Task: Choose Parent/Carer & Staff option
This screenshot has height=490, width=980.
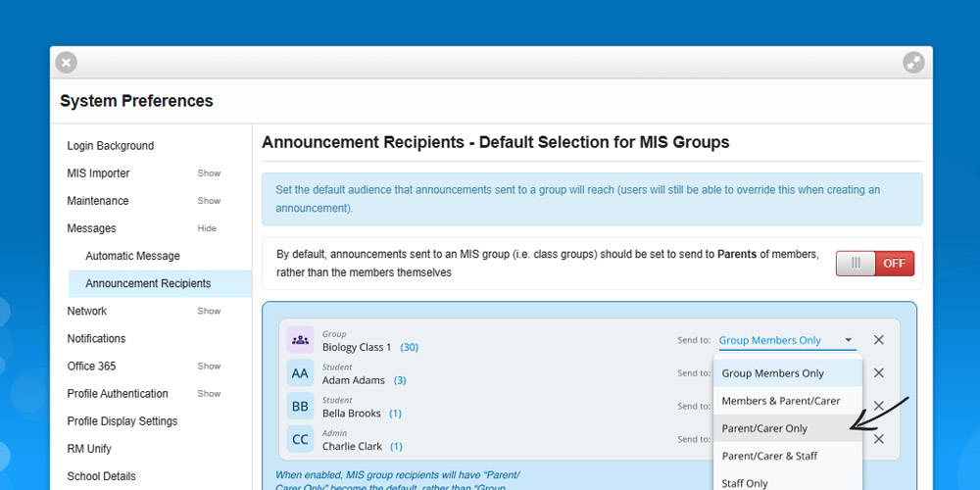Action: pos(788,456)
